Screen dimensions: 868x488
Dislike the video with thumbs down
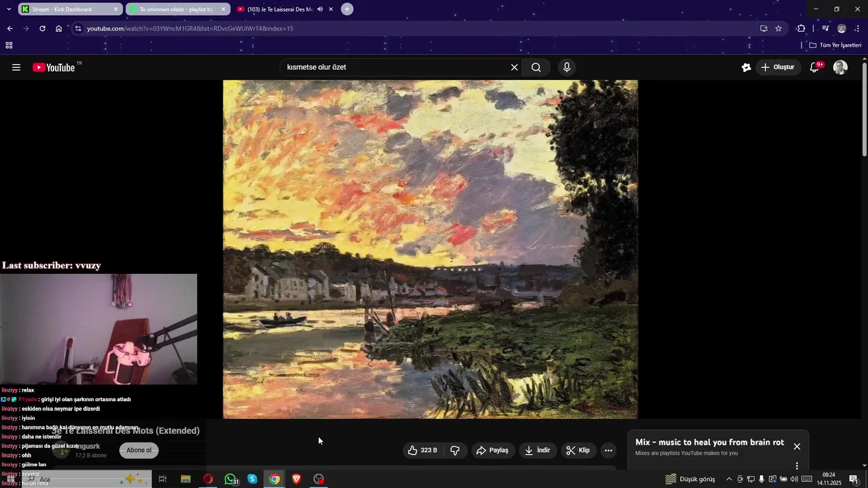[455, 450]
